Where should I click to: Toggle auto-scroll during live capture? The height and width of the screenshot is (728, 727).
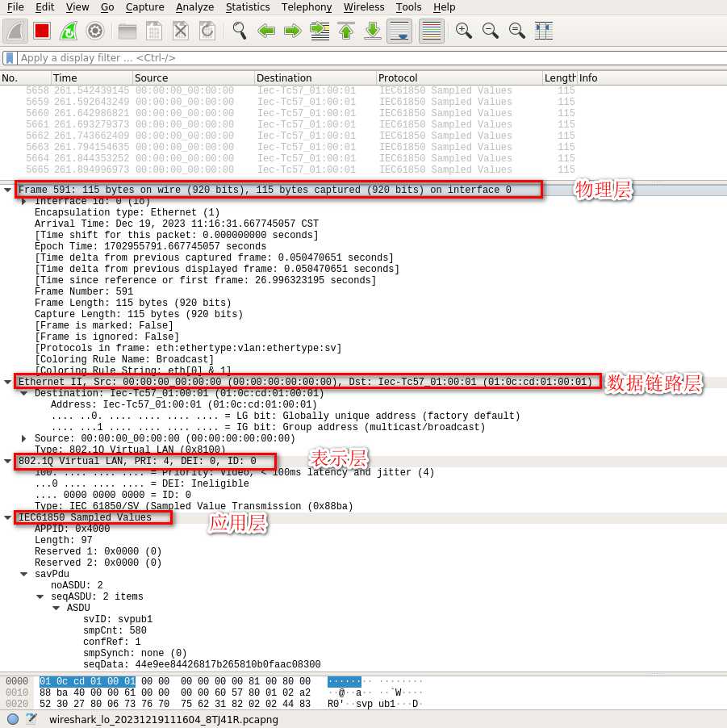[x=399, y=31]
